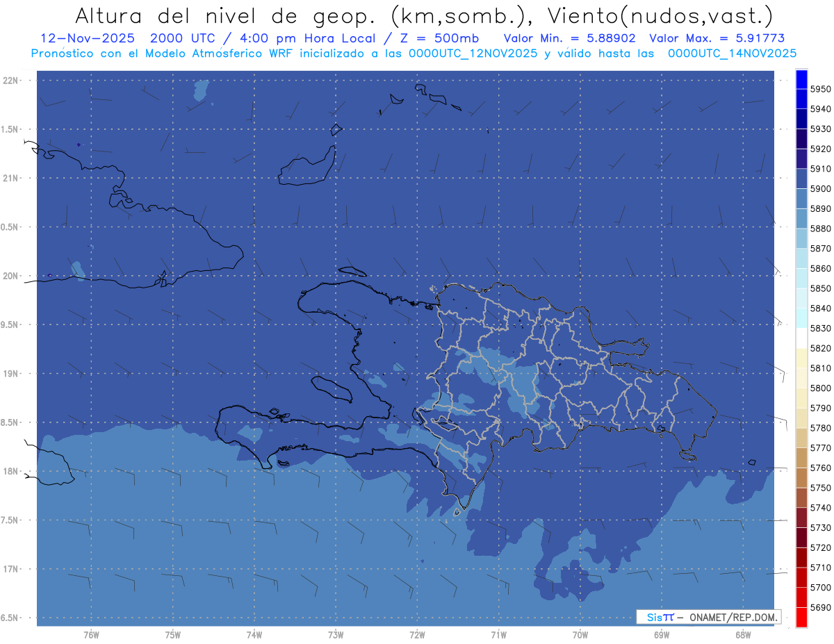Click the colorbar label 5820
Image resolution: width=834 pixels, height=644 pixels.
(820, 348)
